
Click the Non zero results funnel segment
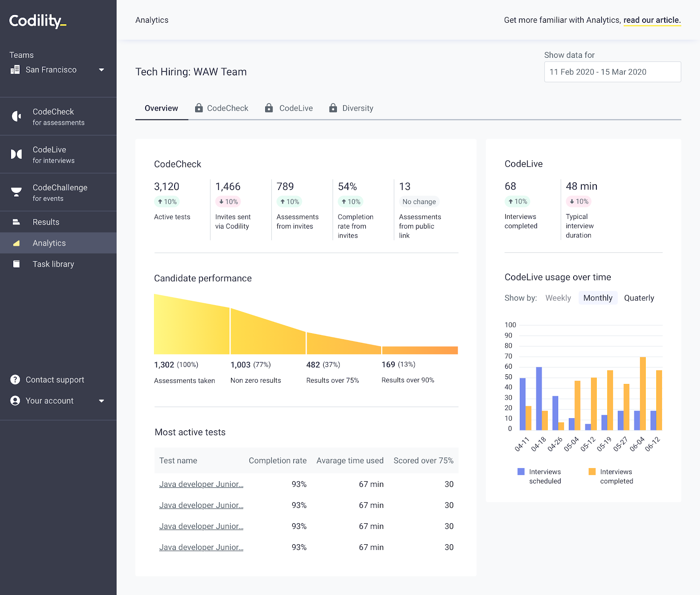(x=268, y=335)
